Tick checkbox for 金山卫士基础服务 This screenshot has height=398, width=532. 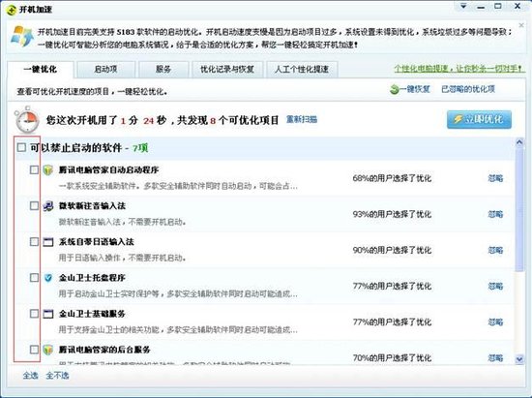(x=34, y=314)
